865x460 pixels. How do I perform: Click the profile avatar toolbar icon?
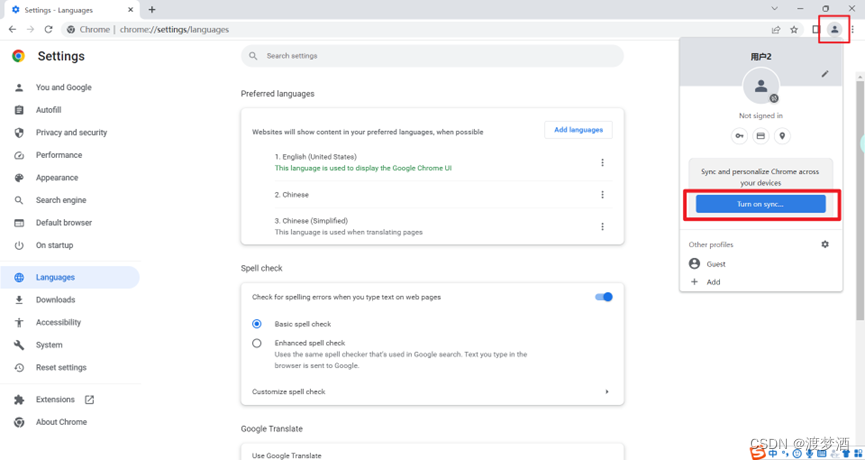[x=834, y=30]
